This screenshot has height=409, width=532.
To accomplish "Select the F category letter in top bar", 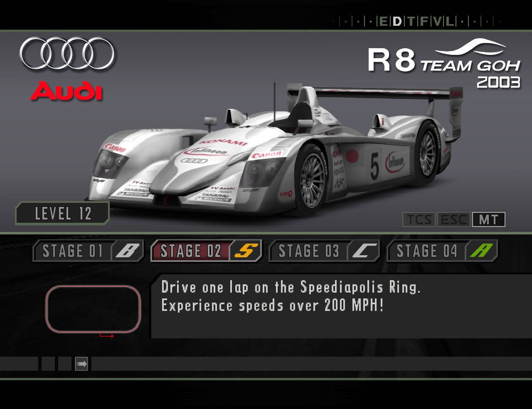I will (x=424, y=21).
